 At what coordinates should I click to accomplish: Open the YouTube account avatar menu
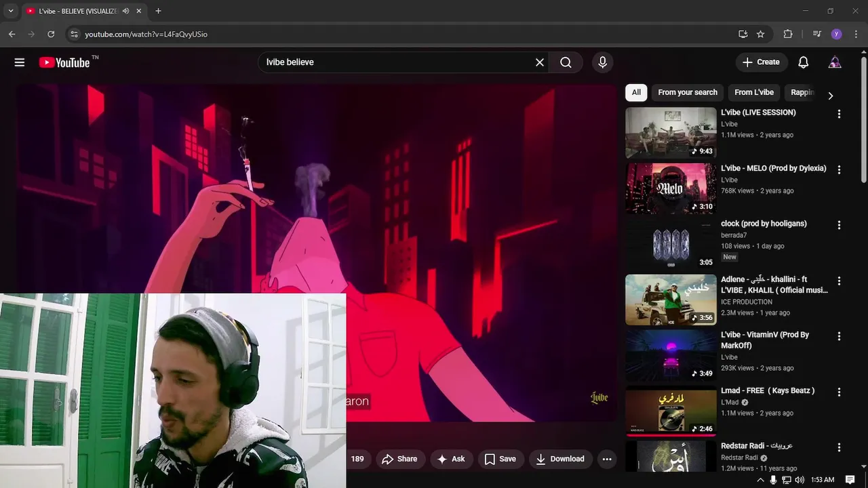835,62
